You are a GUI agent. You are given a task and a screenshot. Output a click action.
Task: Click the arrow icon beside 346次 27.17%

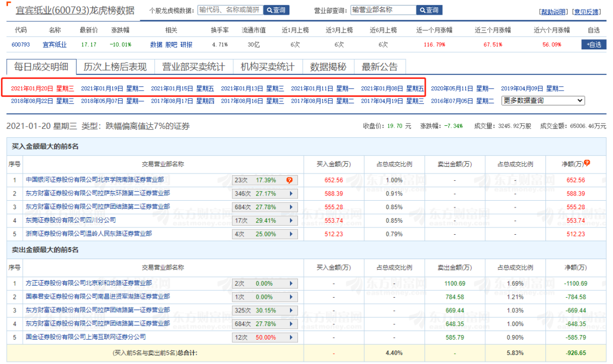coord(291,194)
